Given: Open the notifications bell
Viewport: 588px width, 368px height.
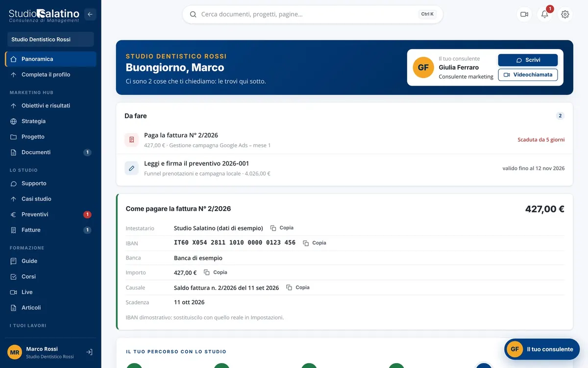Looking at the screenshot, I should [545, 14].
